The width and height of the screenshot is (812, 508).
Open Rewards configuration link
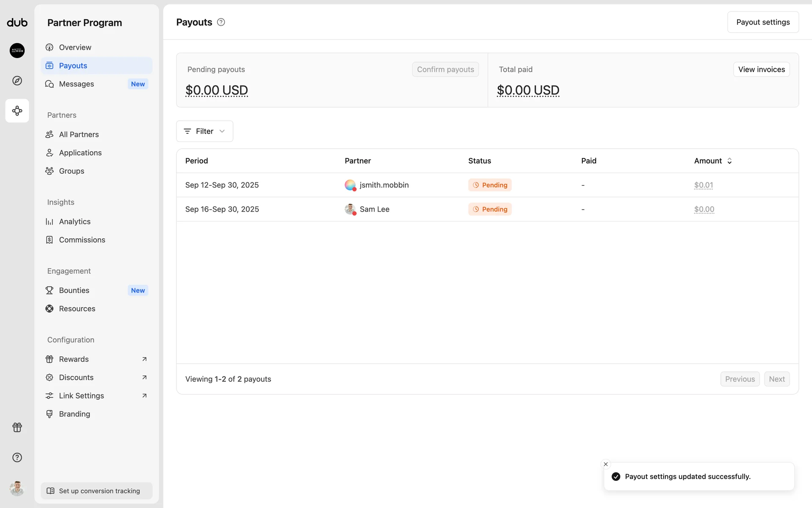[74, 359]
